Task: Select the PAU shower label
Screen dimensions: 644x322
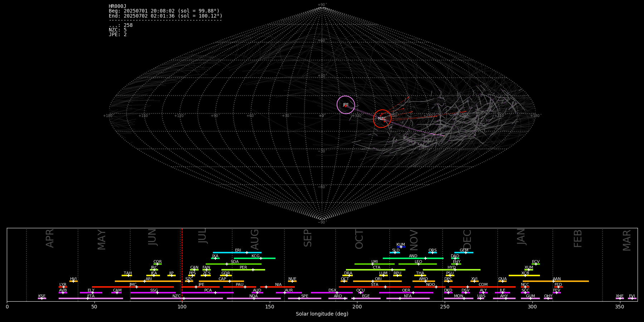Action: 239,285
